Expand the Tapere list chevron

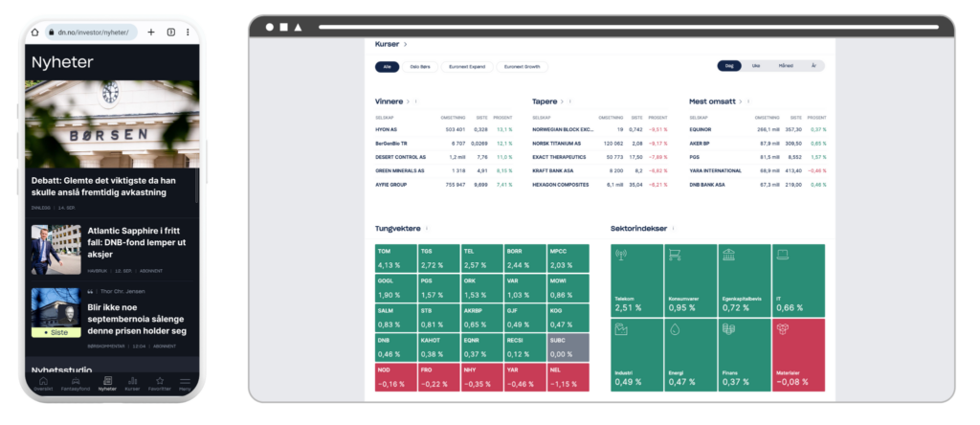(x=563, y=101)
